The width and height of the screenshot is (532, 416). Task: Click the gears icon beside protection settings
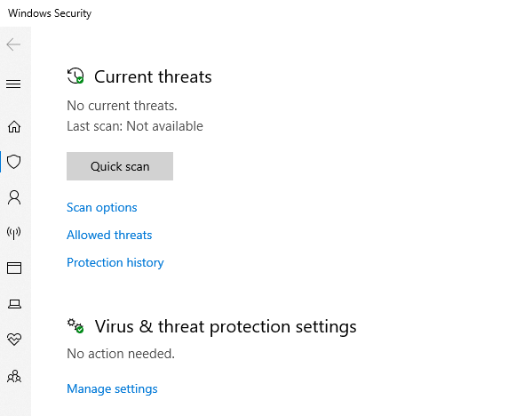coord(75,326)
